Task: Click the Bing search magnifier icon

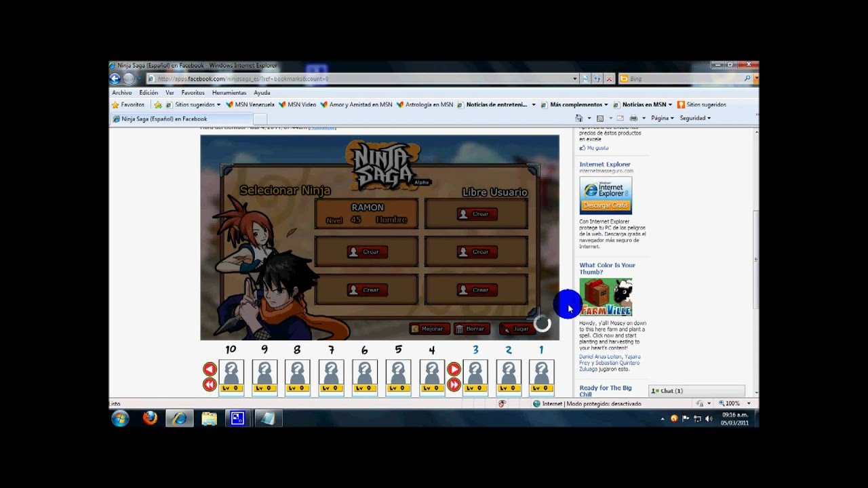Action: point(747,79)
